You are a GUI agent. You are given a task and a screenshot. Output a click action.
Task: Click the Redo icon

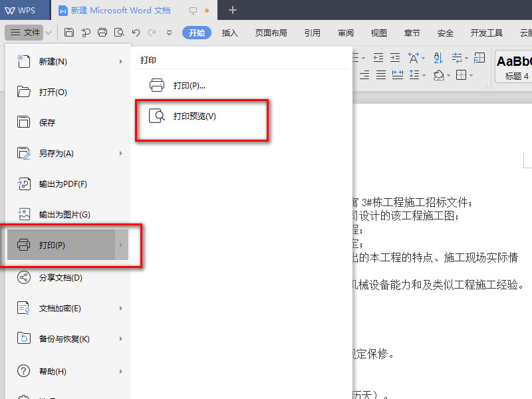154,32
